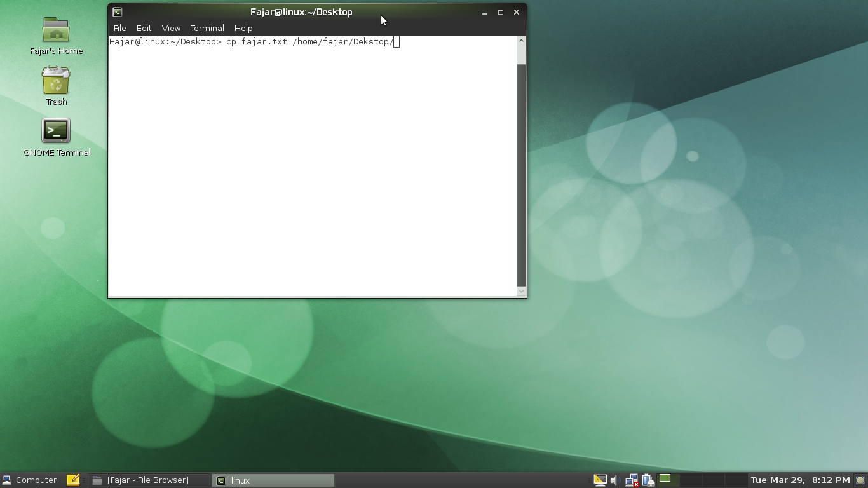The width and height of the screenshot is (868, 488).
Task: Switch to first workspace in switcher
Action: click(x=668, y=480)
